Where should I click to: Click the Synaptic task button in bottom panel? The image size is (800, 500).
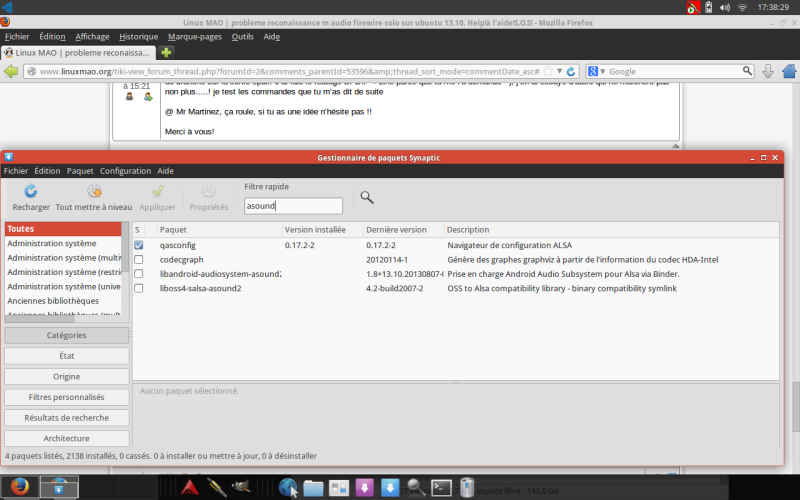point(59,487)
